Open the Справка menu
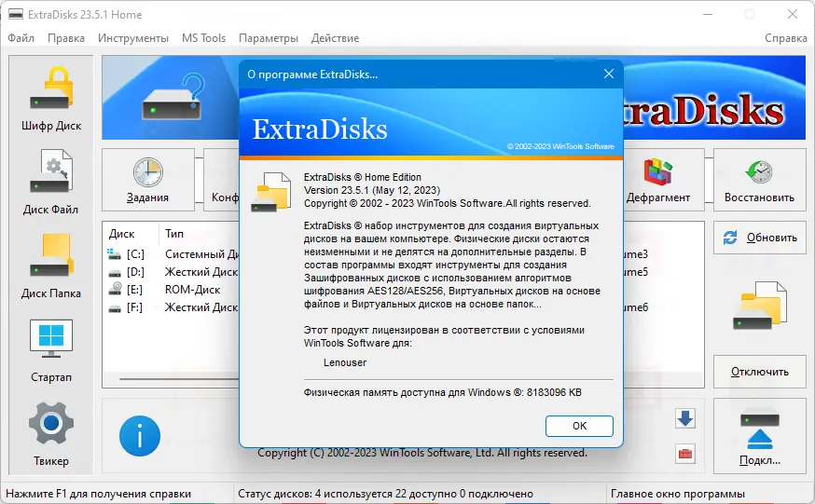 785,38
